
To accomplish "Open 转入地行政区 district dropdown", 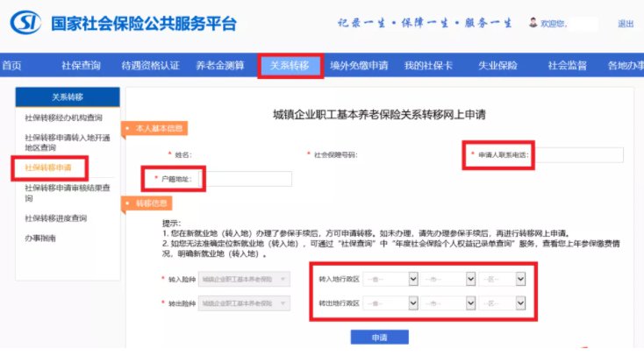I will pos(503,279).
